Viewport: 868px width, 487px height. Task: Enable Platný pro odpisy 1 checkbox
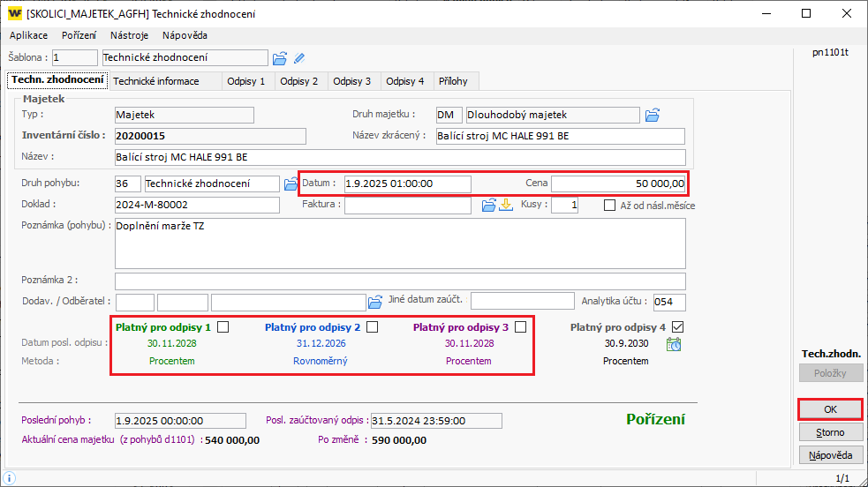(223, 327)
